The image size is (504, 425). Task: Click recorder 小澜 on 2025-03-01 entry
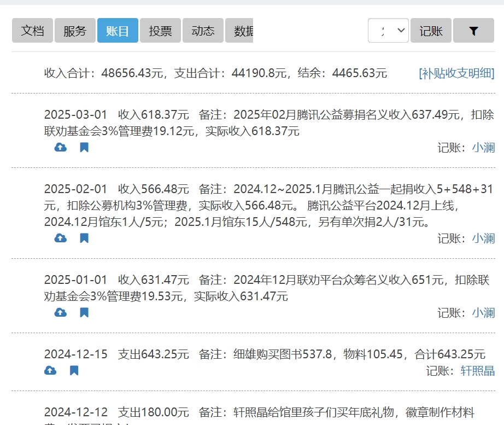(x=483, y=147)
